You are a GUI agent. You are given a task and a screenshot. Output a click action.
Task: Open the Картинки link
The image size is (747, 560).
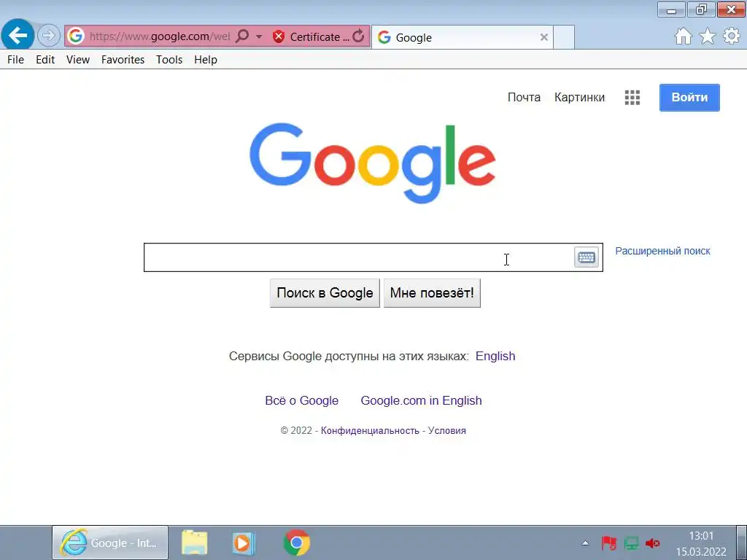[x=579, y=97]
